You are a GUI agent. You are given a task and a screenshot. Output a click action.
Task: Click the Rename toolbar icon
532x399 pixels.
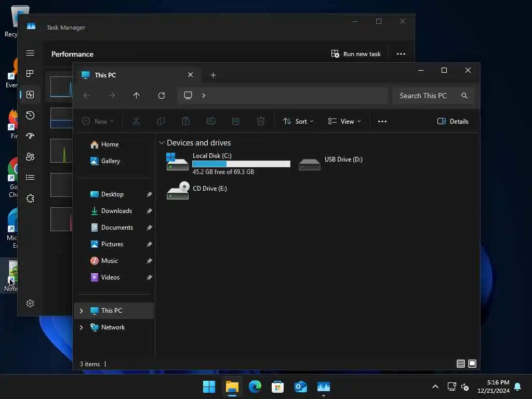click(x=211, y=121)
